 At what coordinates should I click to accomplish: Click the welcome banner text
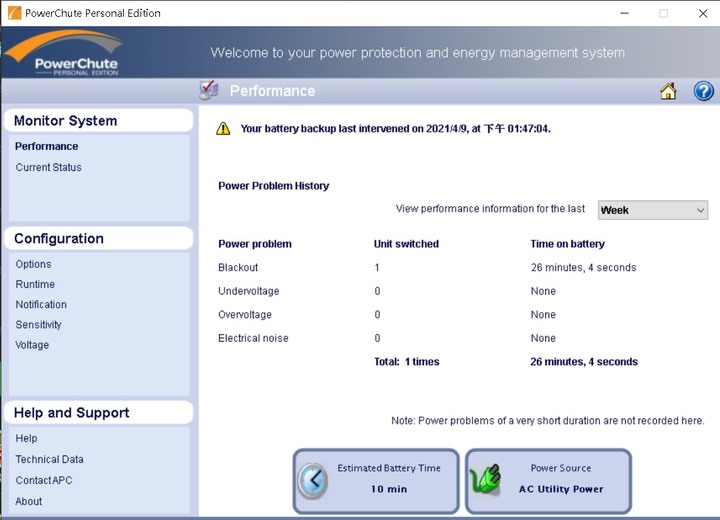[417, 53]
